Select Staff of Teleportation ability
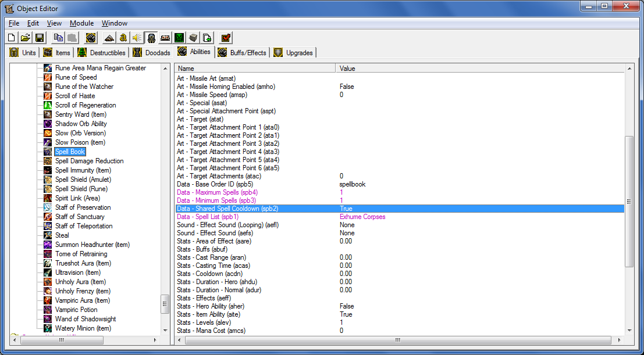The width and height of the screenshot is (644, 355). tap(84, 226)
